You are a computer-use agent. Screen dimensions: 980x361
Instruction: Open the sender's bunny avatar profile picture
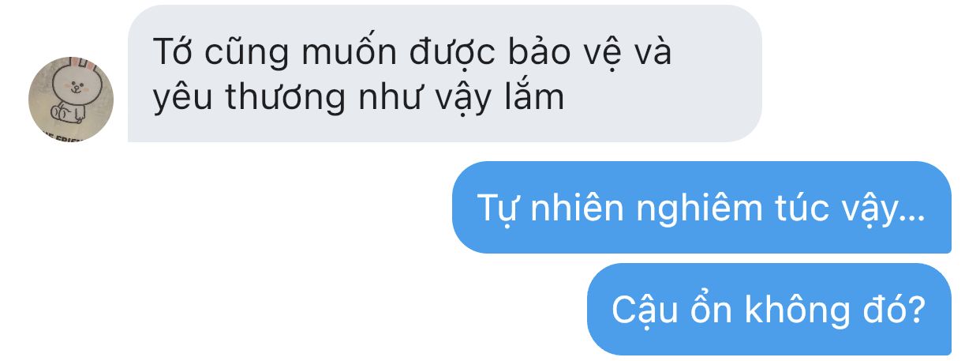click(x=71, y=99)
